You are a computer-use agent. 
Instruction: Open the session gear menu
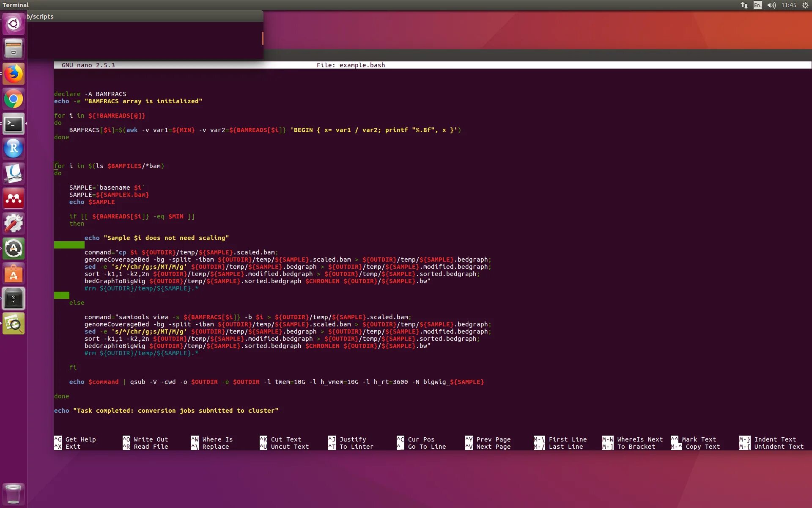(805, 5)
